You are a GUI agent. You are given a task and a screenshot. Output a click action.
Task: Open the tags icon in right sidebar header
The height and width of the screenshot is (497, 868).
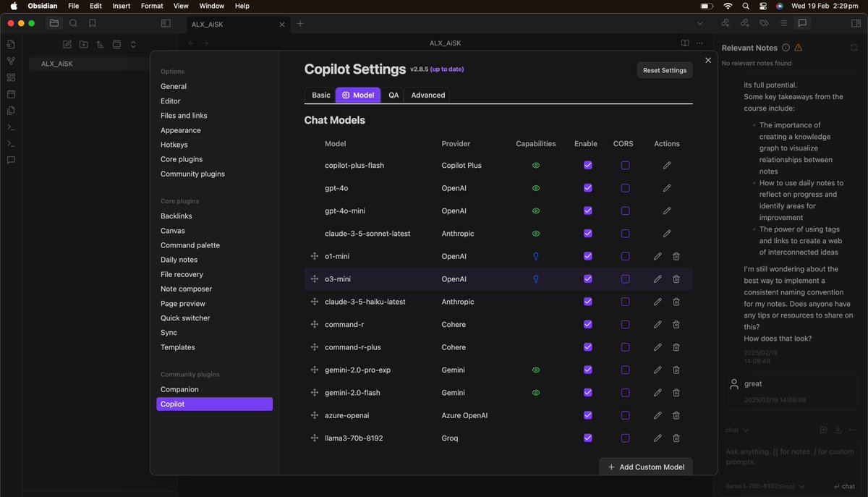764,23
